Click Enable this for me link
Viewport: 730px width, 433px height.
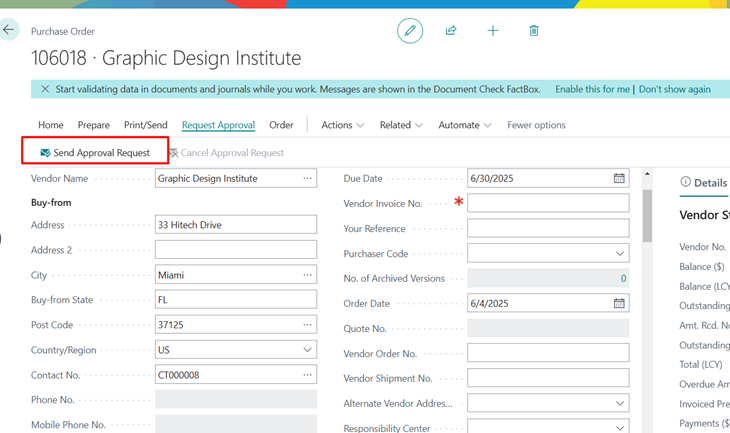(592, 89)
